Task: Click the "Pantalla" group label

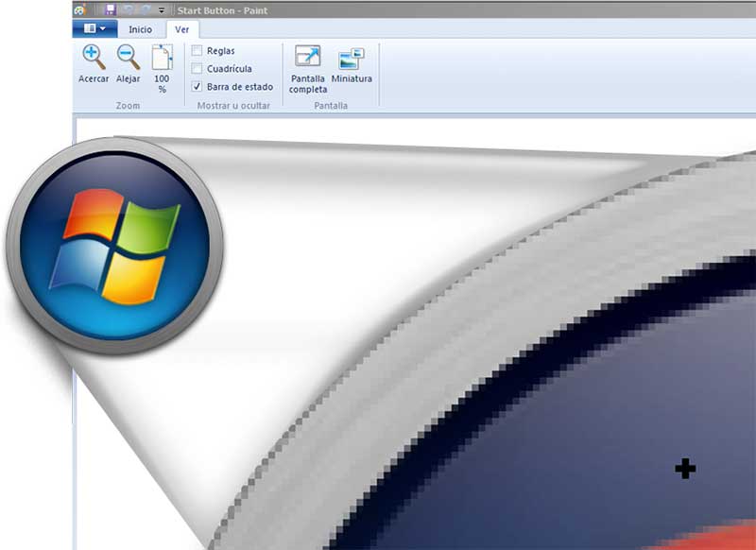Action: [x=331, y=106]
